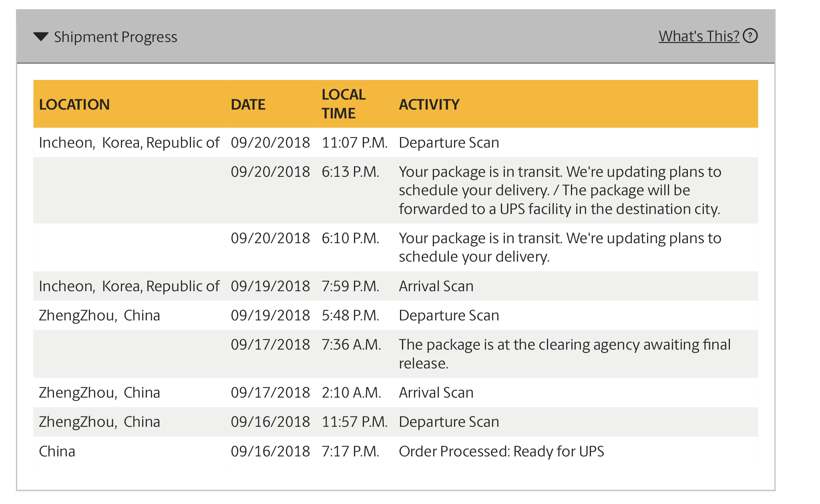Click the China location in last row
The height and width of the screenshot is (504, 820).
(57, 451)
